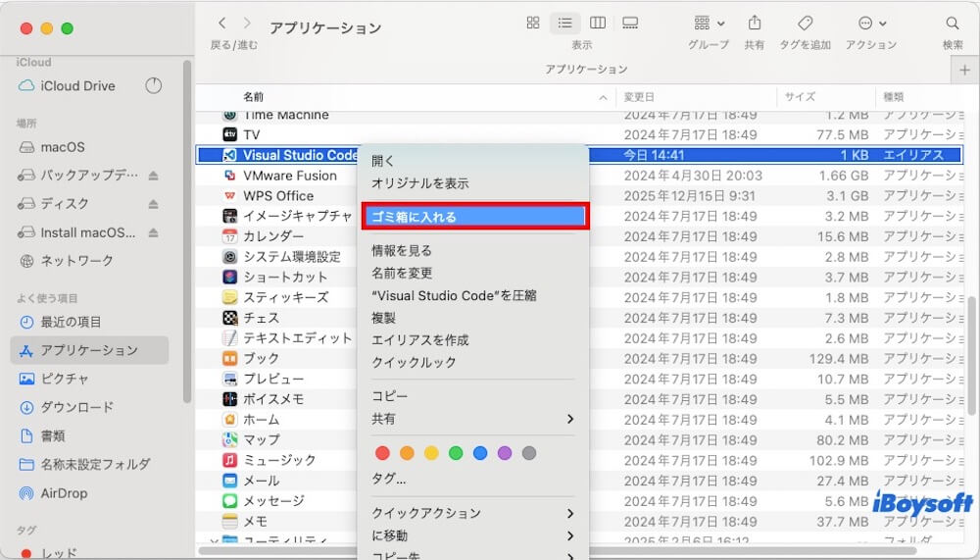Select the マップ app icon

pos(230,440)
